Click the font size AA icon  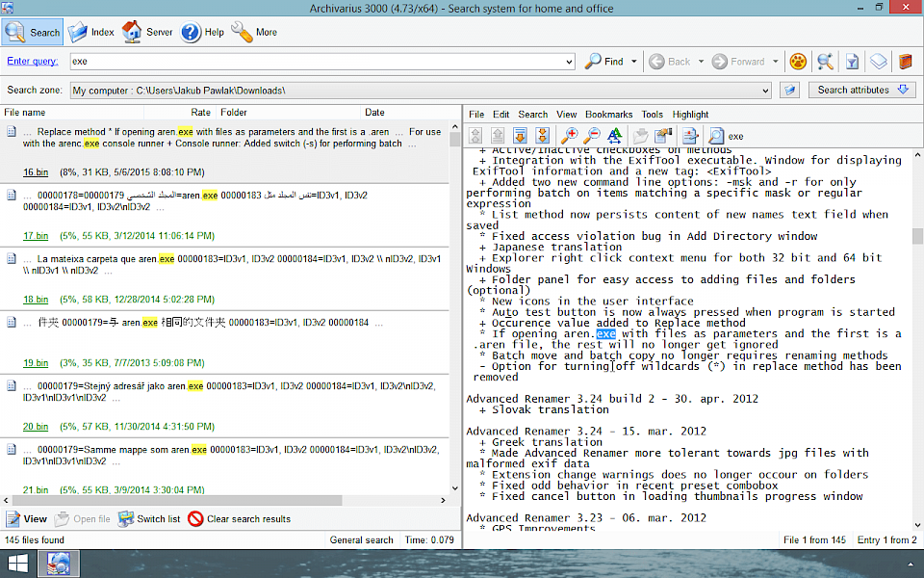[615, 136]
